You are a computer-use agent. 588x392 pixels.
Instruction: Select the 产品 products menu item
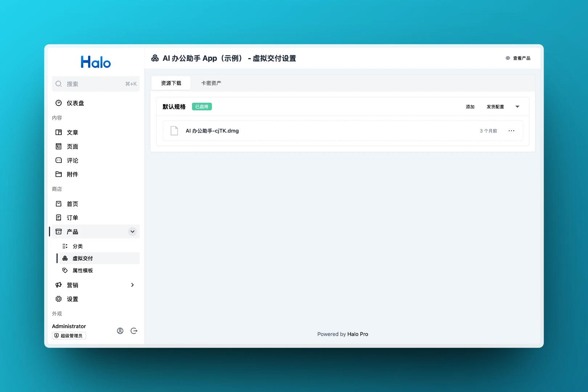coord(96,232)
